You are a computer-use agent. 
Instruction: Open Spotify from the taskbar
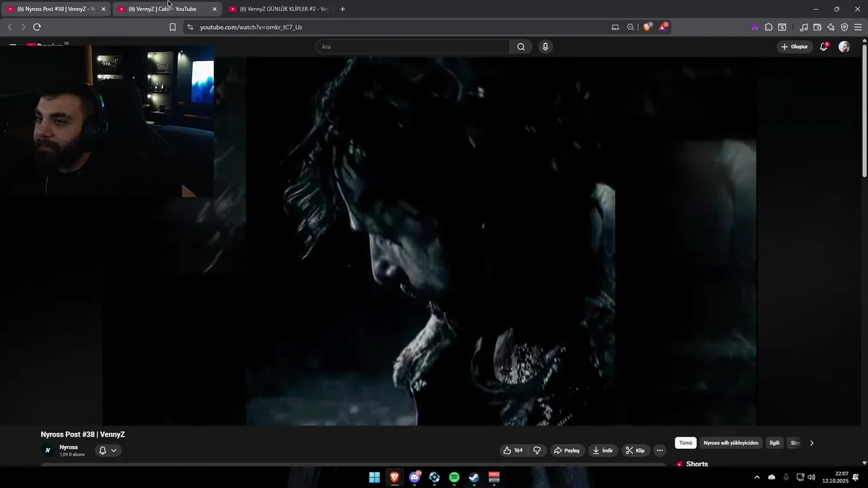point(454,477)
